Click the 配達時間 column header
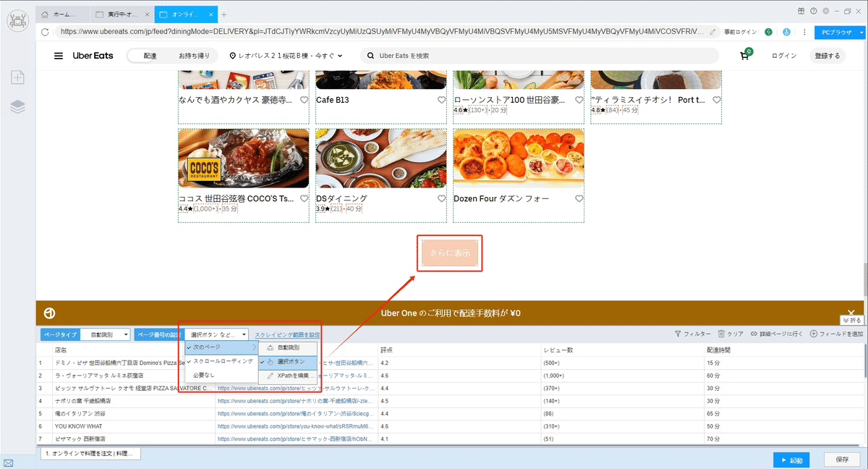 (784, 350)
